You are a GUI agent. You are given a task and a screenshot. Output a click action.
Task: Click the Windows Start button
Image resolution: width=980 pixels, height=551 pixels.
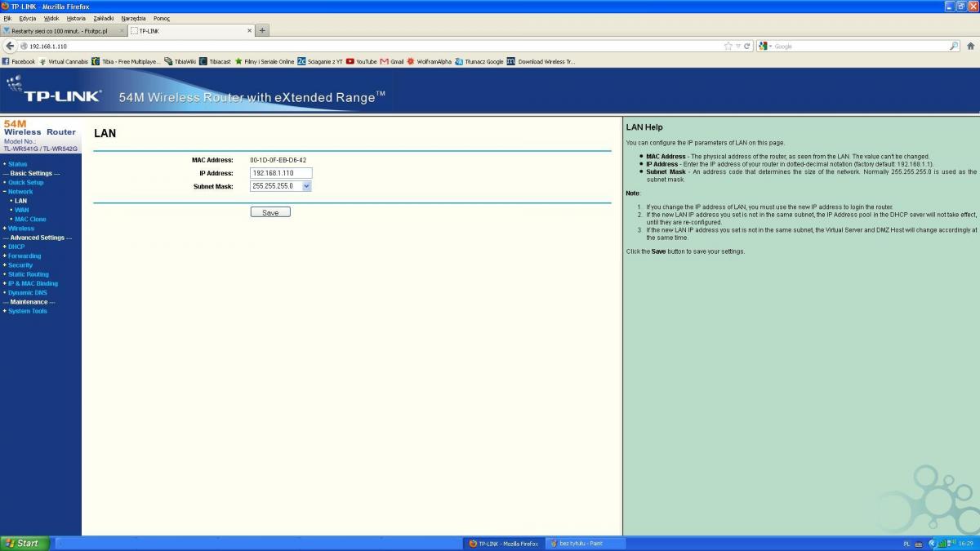(x=25, y=543)
